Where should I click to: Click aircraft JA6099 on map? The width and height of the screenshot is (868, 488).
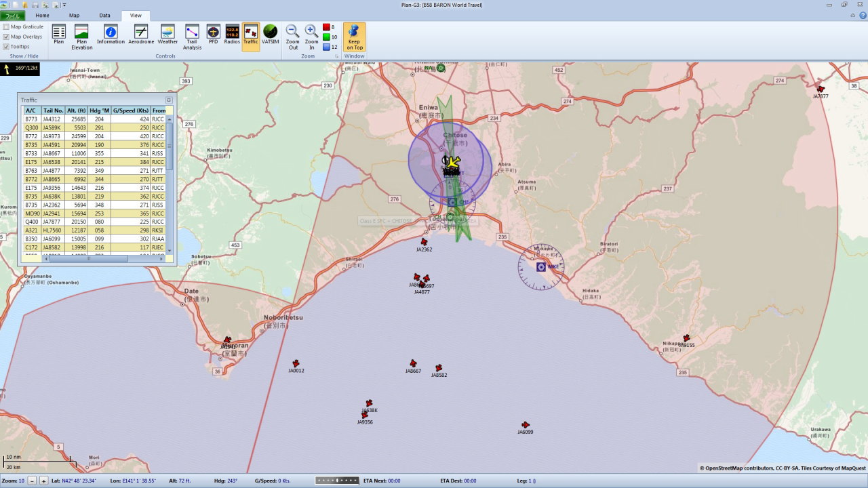pyautogui.click(x=526, y=425)
